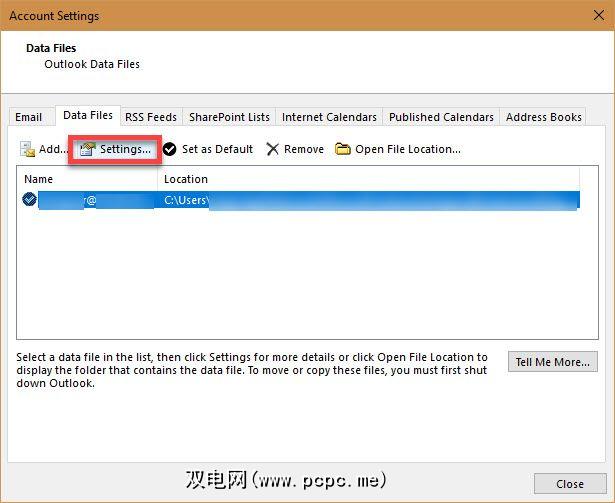Click the Set as Default label
Viewport: 615px width, 503px height.
click(x=217, y=149)
